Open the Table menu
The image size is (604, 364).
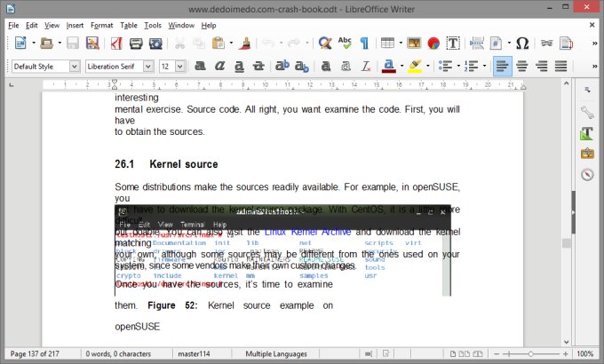pos(131,25)
